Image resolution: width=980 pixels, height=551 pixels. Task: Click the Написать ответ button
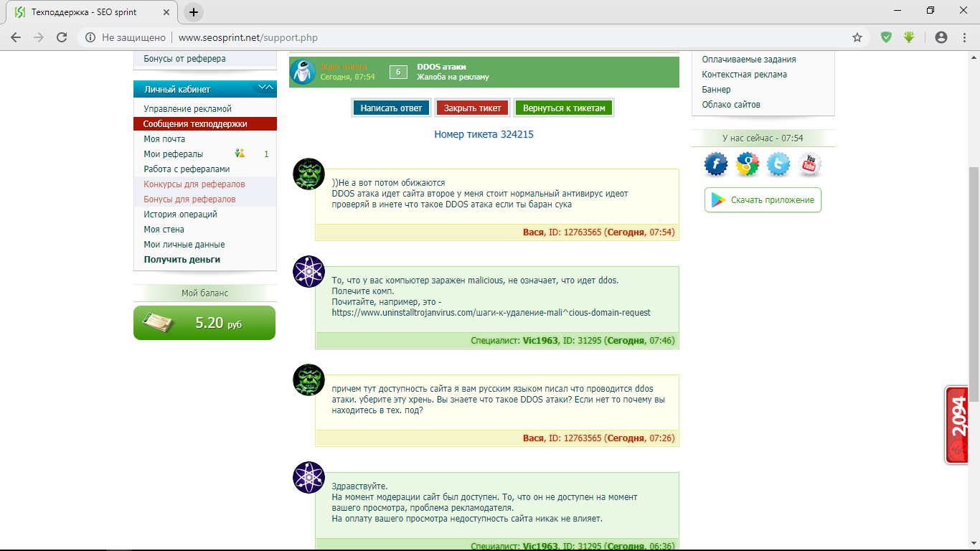(x=391, y=108)
